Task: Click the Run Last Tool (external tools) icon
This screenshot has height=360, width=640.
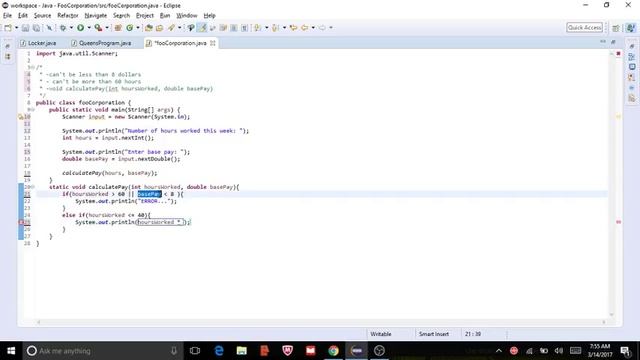Action: tap(98, 28)
